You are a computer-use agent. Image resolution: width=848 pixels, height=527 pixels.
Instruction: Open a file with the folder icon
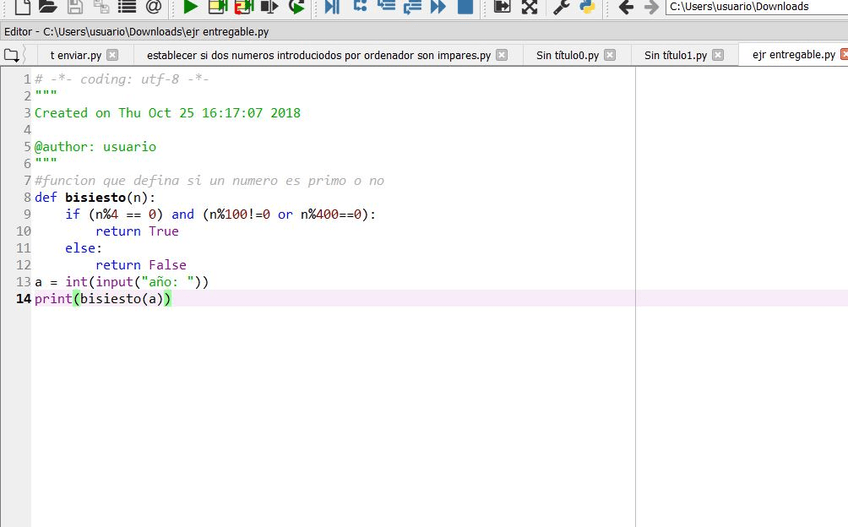pyautogui.click(x=47, y=7)
